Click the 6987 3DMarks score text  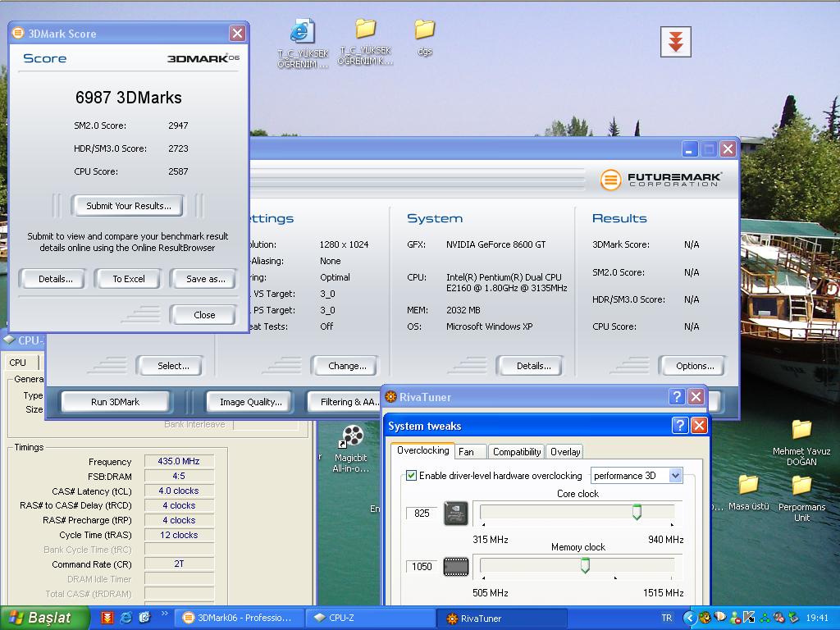[x=129, y=98]
